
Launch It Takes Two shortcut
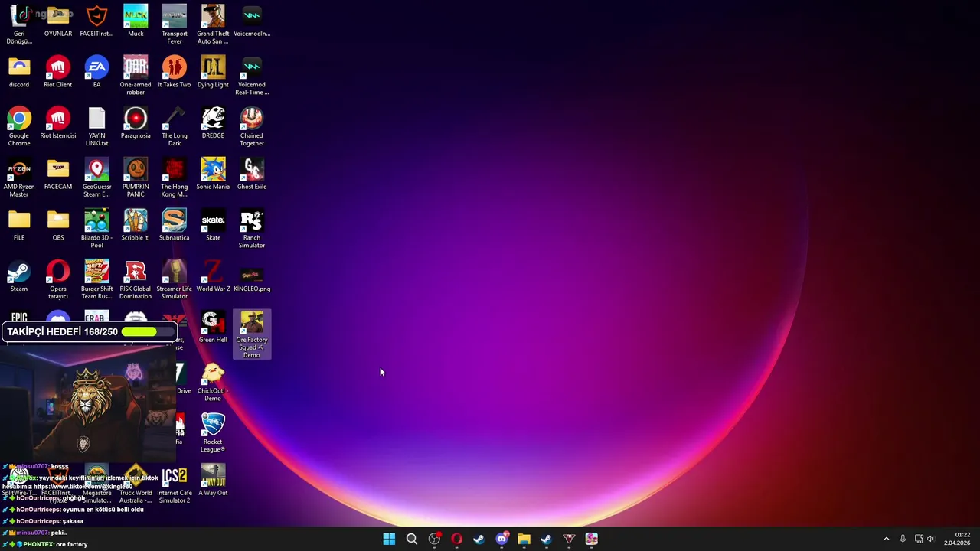click(x=174, y=73)
